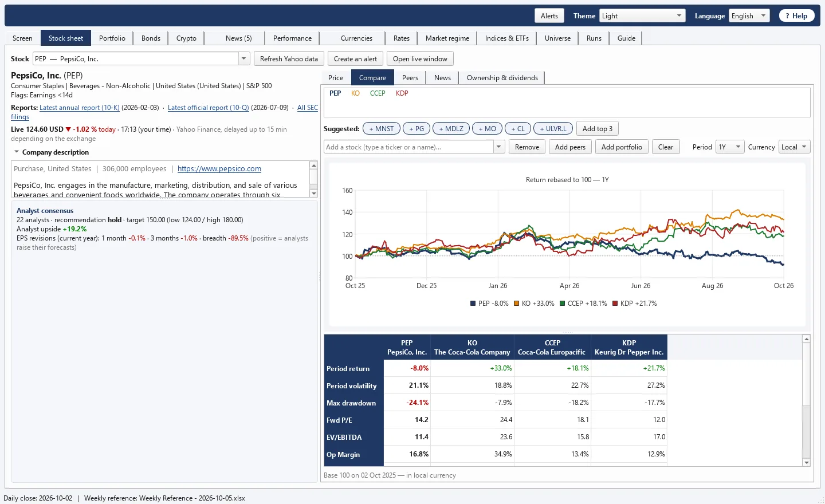Switch to the Portfolio tab
Image resolution: width=825 pixels, height=504 pixels.
tap(112, 38)
